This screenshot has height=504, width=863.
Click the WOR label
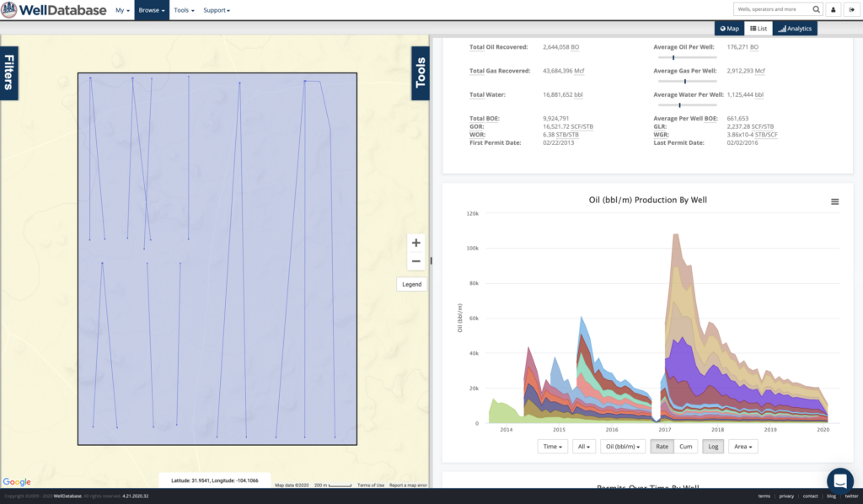(477, 135)
